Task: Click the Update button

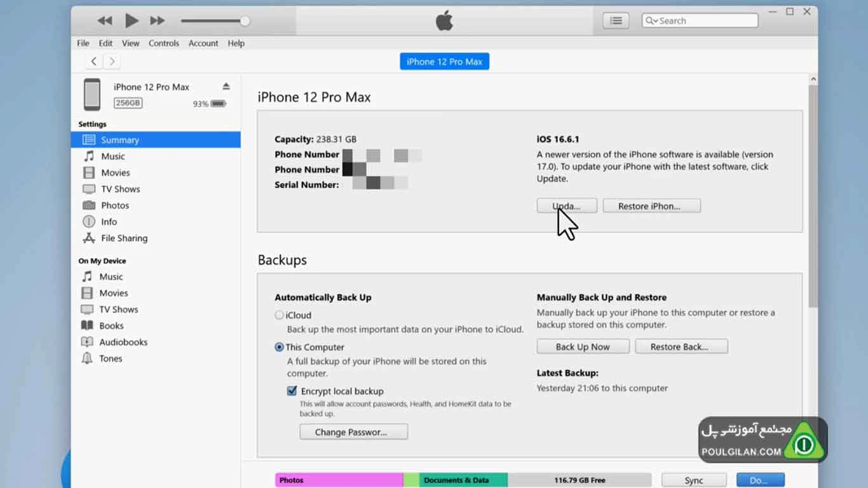Action: click(x=567, y=206)
